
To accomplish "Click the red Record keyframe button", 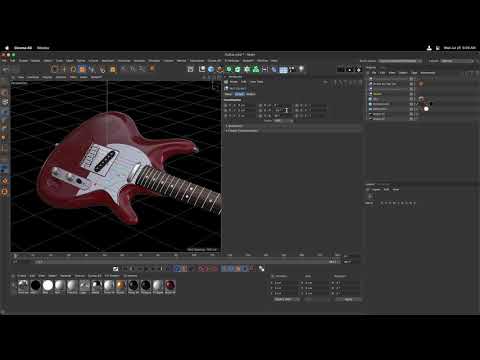I will (x=202, y=269).
